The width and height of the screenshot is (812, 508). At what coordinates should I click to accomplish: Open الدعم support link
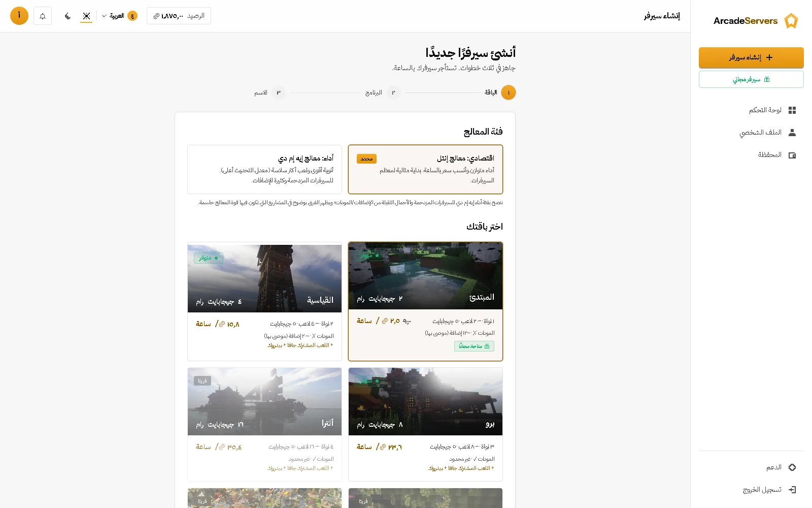click(751, 467)
